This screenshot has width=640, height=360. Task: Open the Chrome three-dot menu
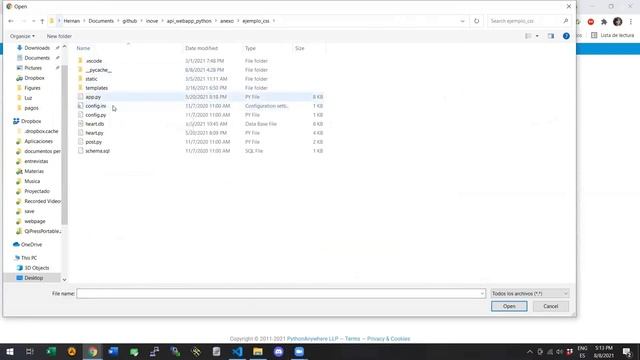click(631, 22)
